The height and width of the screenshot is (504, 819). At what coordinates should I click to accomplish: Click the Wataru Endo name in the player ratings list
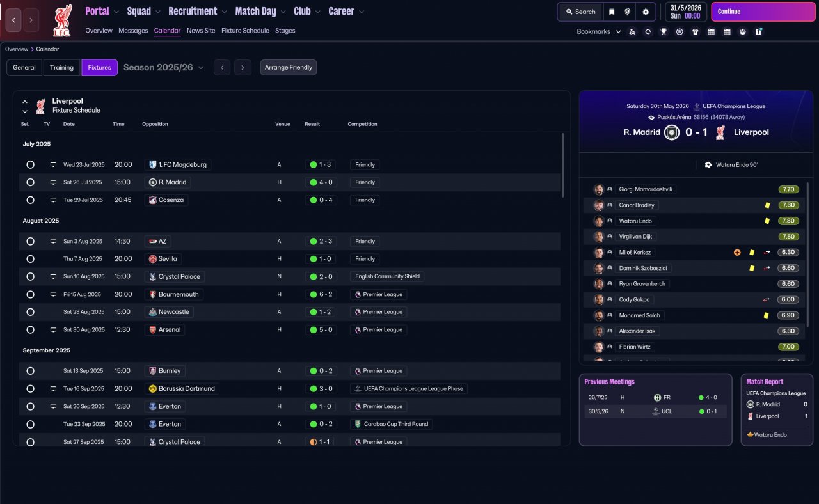635,221
